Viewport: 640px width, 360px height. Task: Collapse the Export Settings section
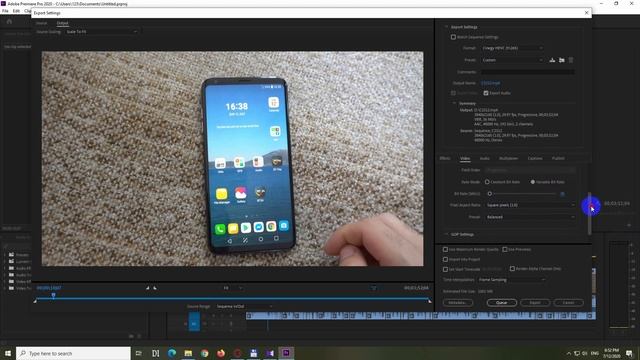pyautogui.click(x=446, y=27)
